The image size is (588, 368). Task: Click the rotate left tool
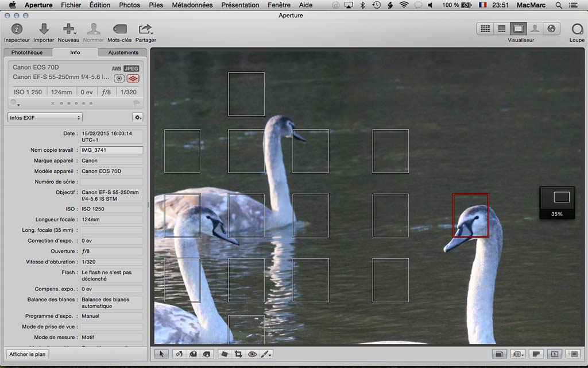pos(179,354)
